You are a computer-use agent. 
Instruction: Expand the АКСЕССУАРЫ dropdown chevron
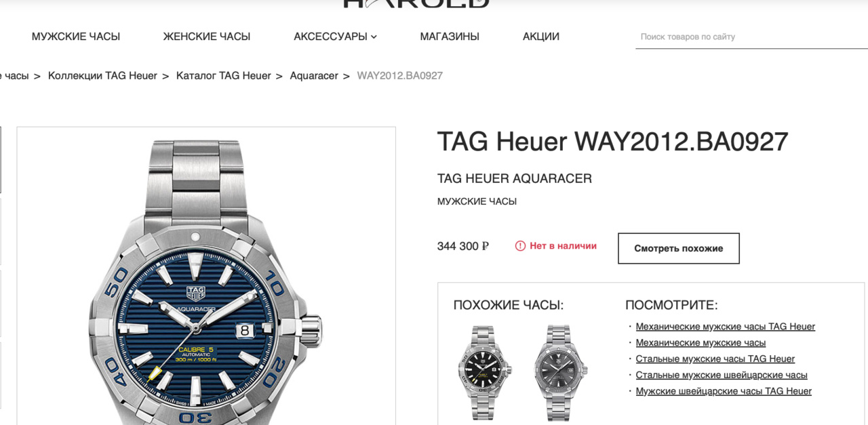point(374,37)
